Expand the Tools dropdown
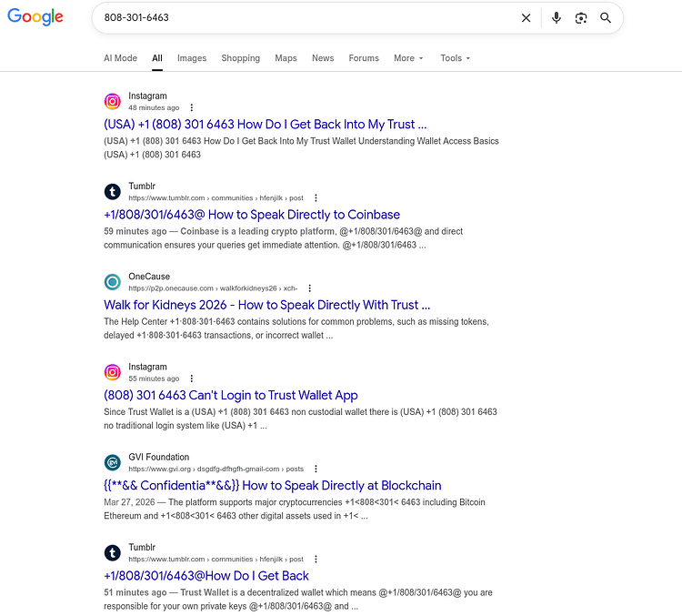Image resolution: width=682 pixels, height=616 pixels. [x=455, y=58]
